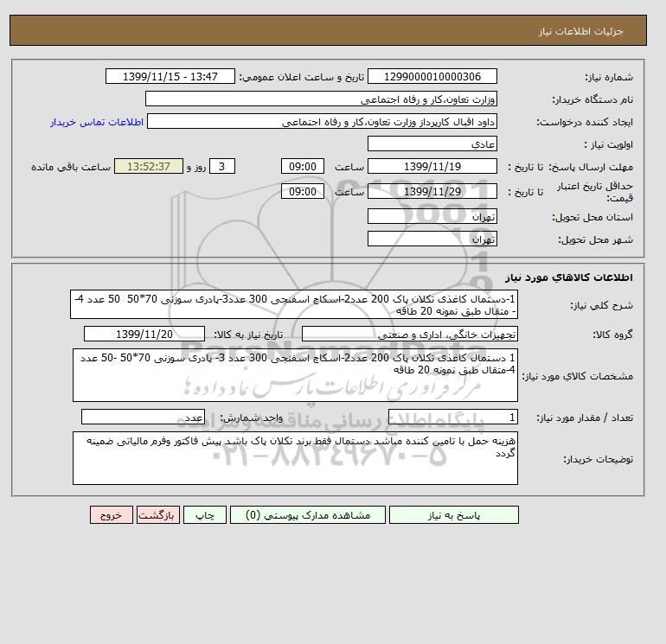This screenshot has width=666, height=644.
Task: Click the delivery city field تهران
Action: [432, 239]
